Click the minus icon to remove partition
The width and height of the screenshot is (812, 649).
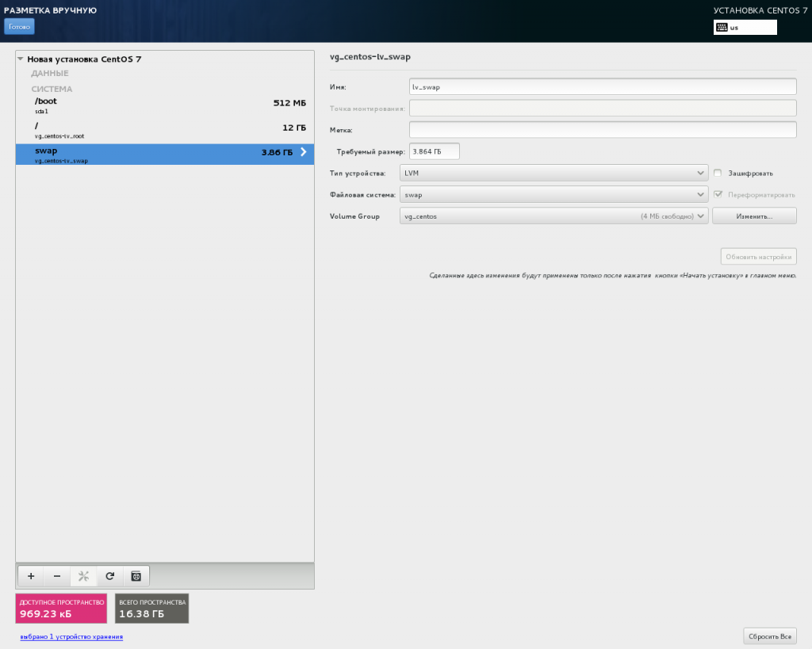click(x=57, y=576)
